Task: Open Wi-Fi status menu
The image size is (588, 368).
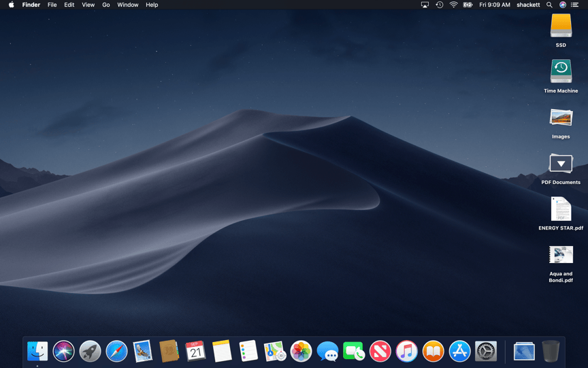Action: pyautogui.click(x=454, y=5)
